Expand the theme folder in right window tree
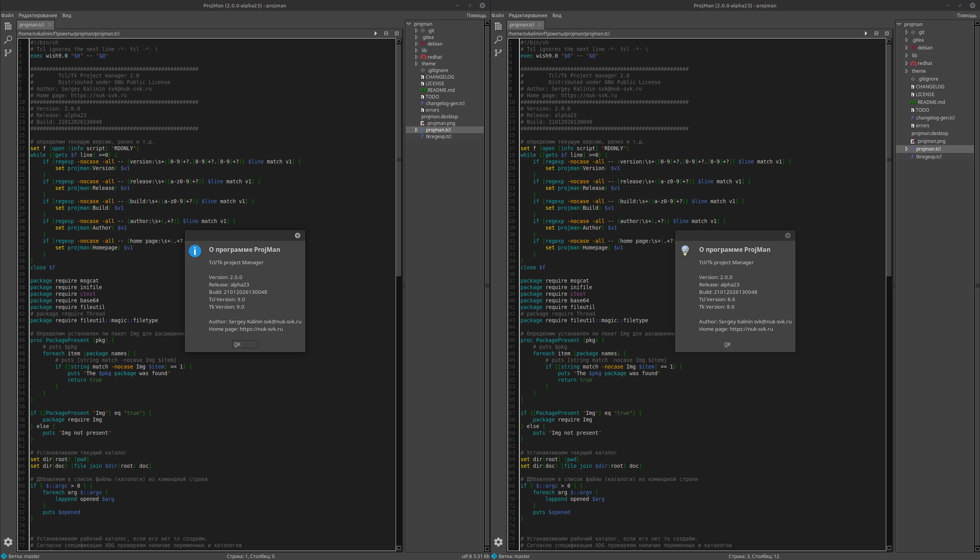Viewport: 980px width, 560px height. tap(907, 71)
